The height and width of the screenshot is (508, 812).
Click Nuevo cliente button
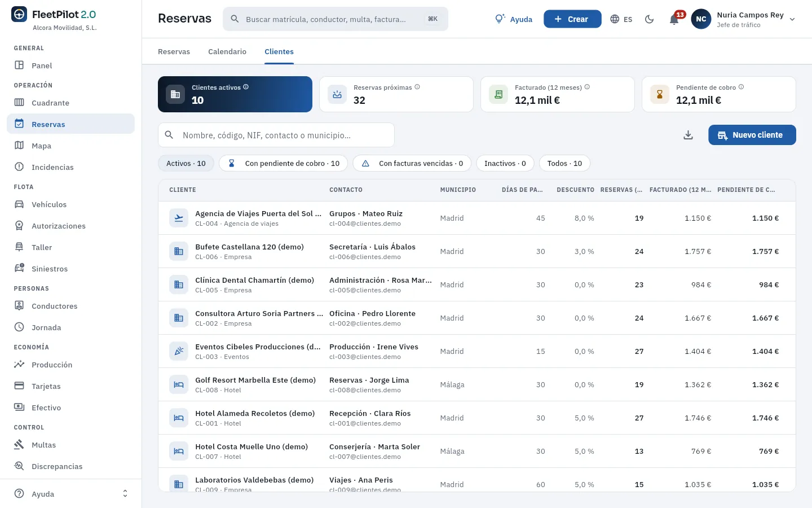[x=752, y=135]
